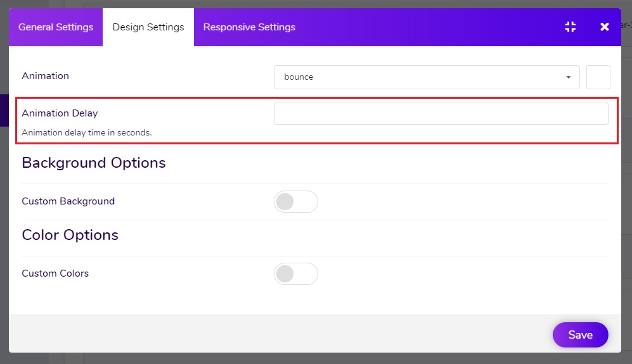Click the 'Animation delay time in seconds' hint
The image size is (632, 364).
tap(87, 132)
